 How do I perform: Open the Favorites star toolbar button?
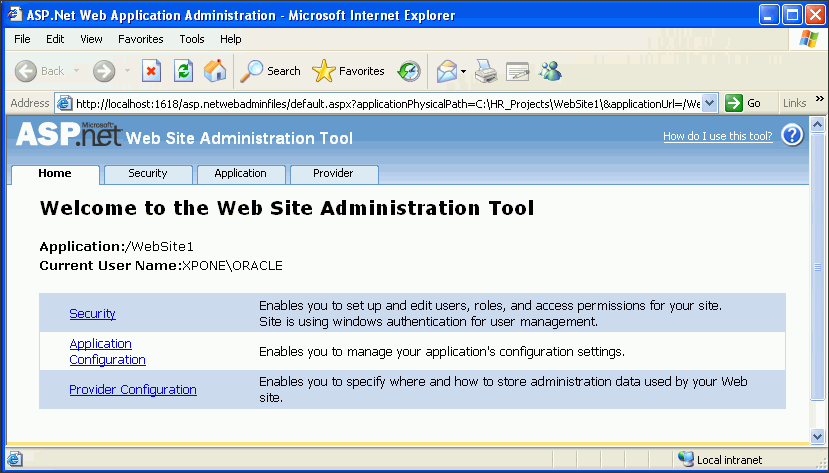(348, 71)
